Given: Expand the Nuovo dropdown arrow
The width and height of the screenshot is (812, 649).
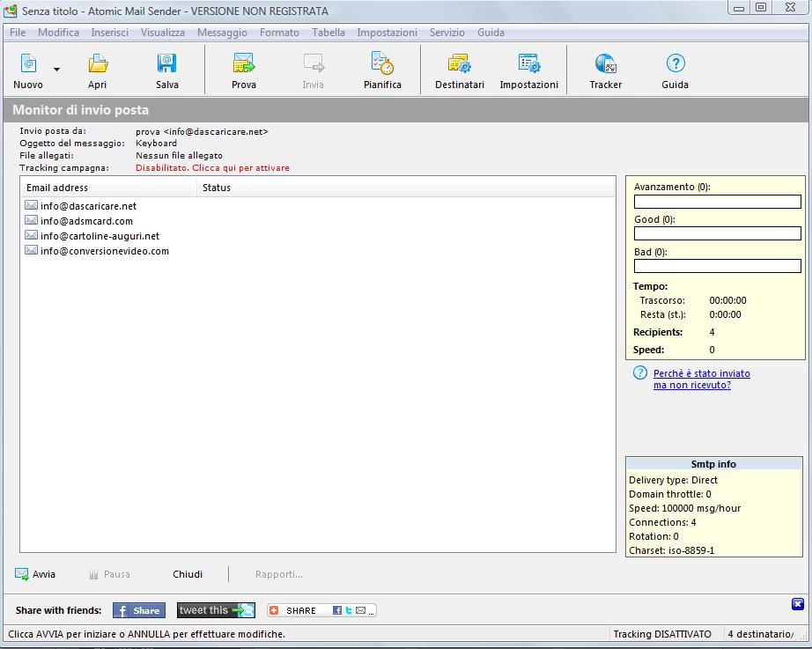Looking at the screenshot, I should click(x=57, y=69).
